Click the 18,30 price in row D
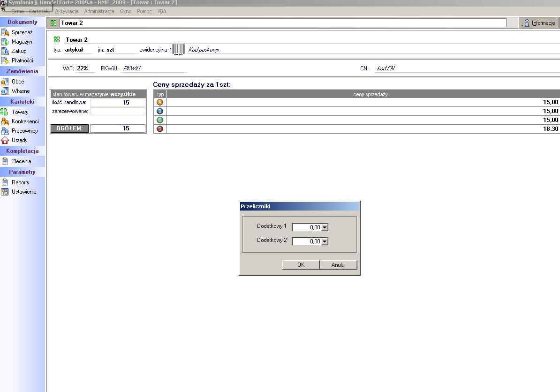This screenshot has height=392, width=560. click(x=550, y=129)
